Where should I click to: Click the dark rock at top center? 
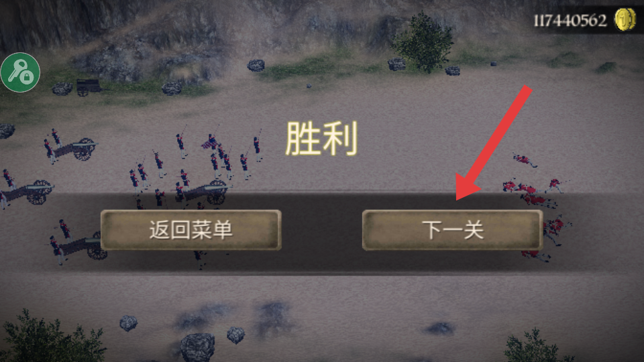point(256,65)
